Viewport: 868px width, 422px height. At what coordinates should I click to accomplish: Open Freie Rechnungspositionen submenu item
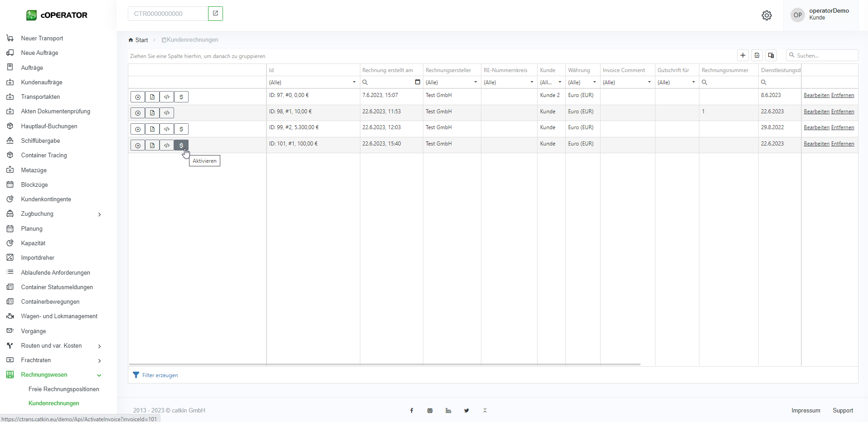coord(63,389)
